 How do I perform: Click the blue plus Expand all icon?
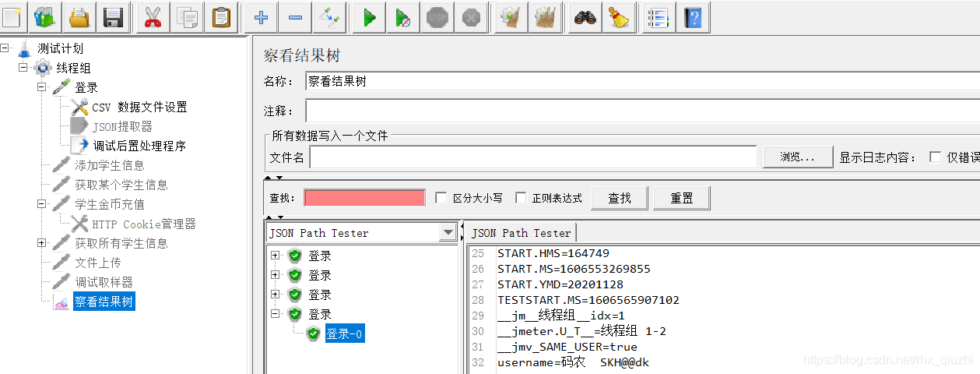(x=262, y=17)
